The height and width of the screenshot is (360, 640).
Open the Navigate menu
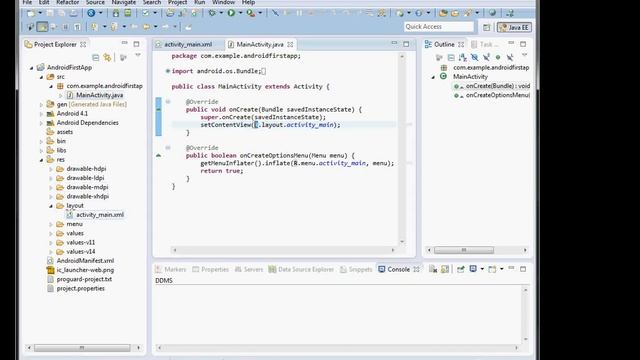[x=124, y=2]
